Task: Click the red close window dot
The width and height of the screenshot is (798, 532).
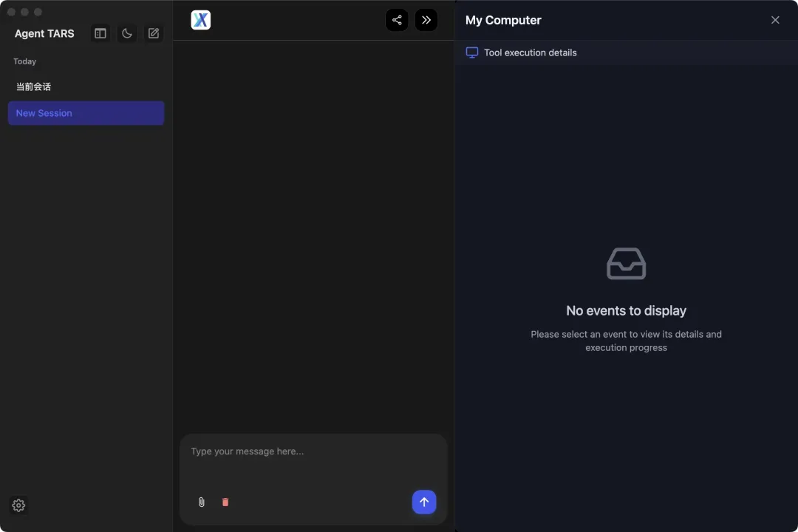Action: (12, 12)
